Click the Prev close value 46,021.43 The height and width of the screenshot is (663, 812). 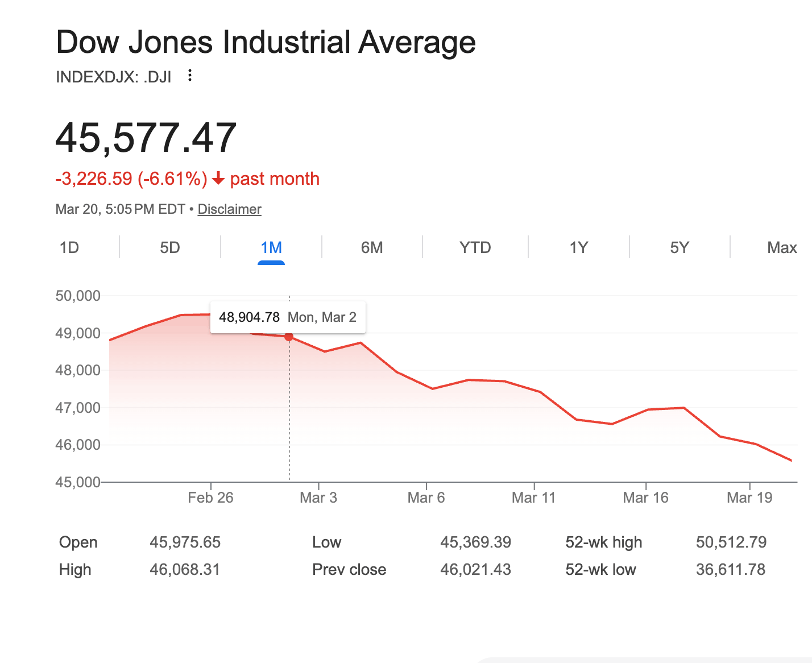475,570
